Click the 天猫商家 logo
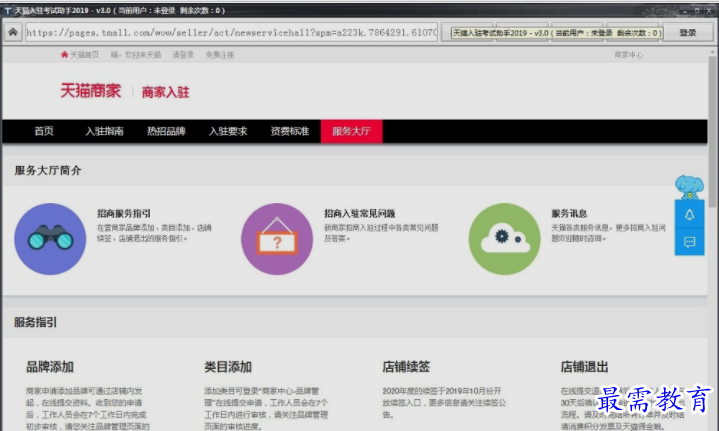This screenshot has height=431, width=719. (x=91, y=91)
